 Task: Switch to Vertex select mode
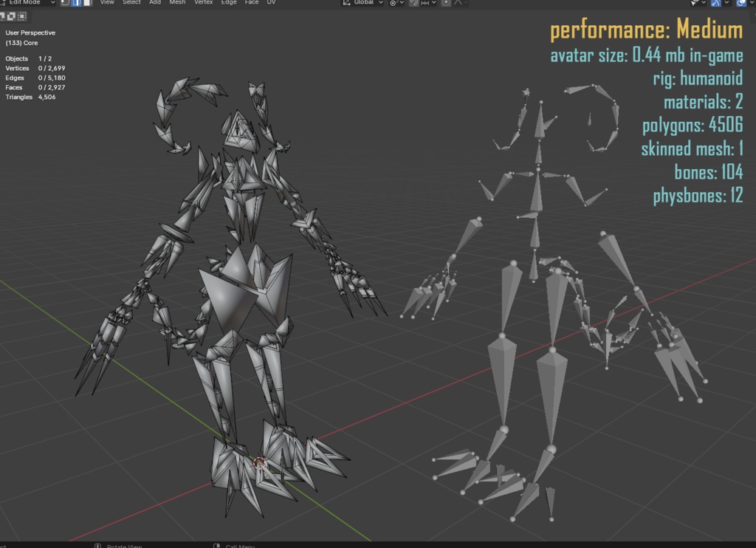click(65, 3)
